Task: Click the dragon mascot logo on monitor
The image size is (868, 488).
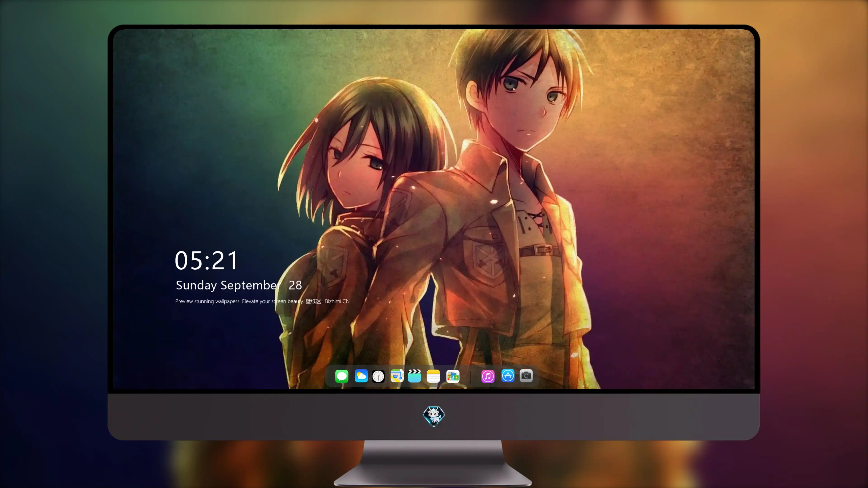Action: 434,416
